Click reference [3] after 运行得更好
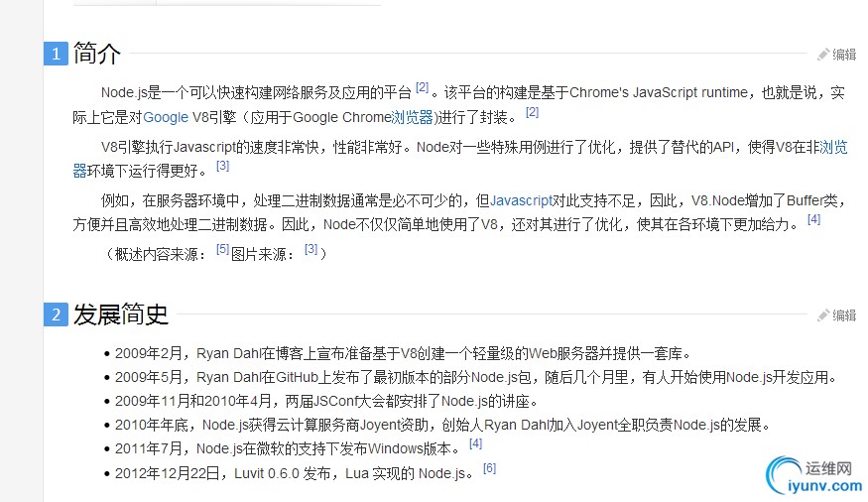This screenshot has height=502, width=868. click(x=222, y=165)
